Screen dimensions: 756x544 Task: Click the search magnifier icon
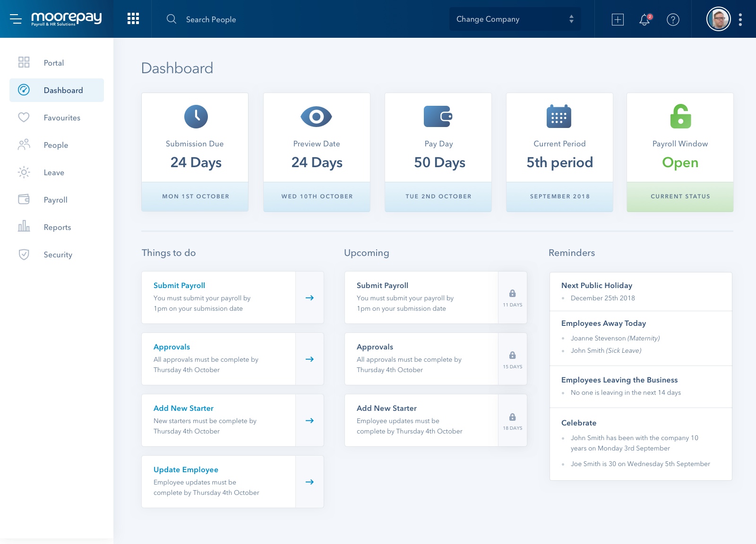171,19
